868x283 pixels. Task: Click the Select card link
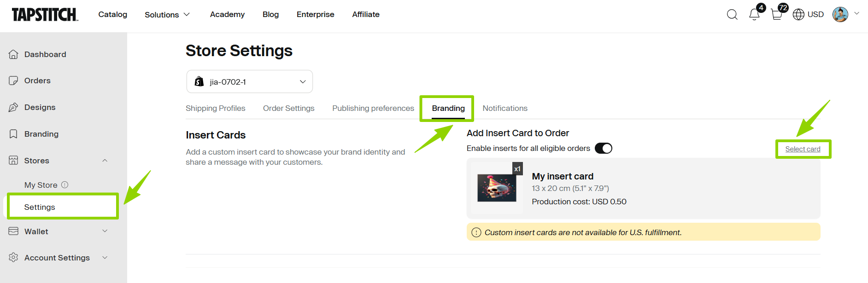(x=803, y=149)
